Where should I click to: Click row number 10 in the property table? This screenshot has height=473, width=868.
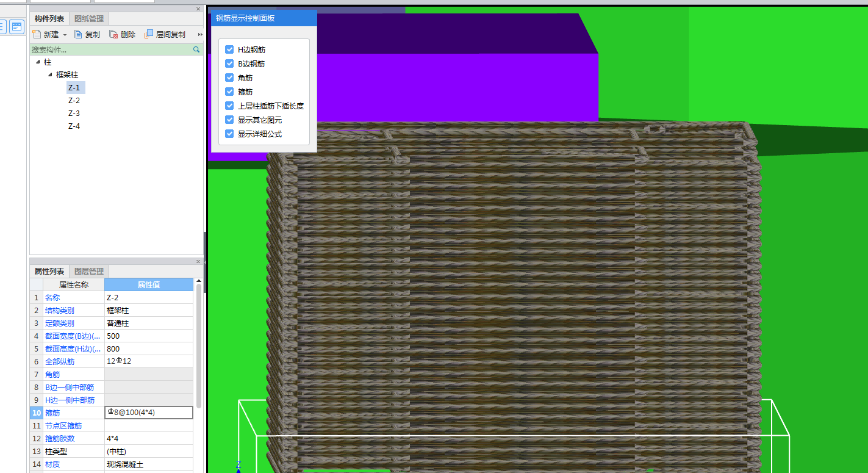[x=37, y=413]
